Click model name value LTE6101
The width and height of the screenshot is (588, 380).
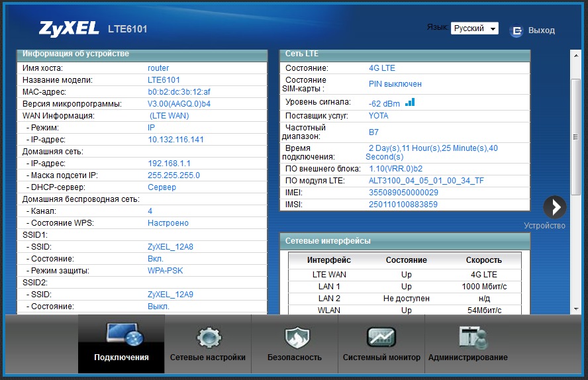click(164, 80)
